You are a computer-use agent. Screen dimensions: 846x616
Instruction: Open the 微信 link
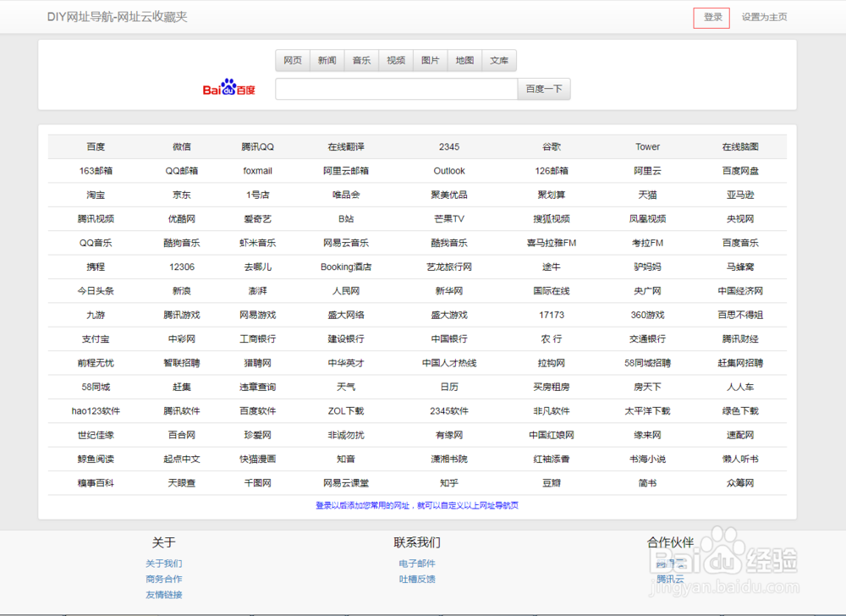(182, 146)
